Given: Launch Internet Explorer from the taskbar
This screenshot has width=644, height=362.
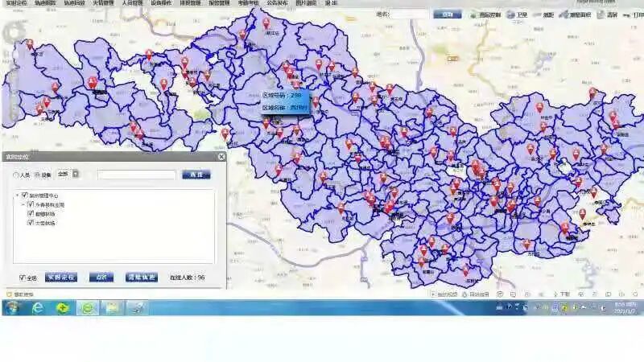Looking at the screenshot, I should [x=37, y=308].
